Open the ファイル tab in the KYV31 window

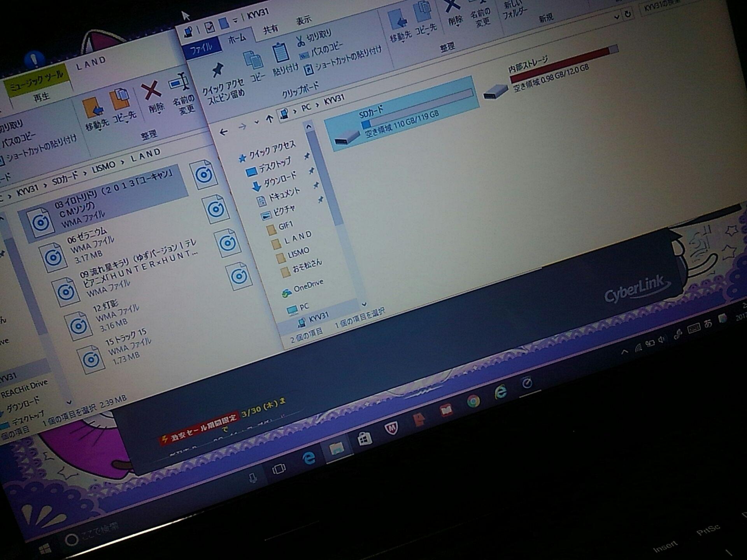[x=201, y=49]
